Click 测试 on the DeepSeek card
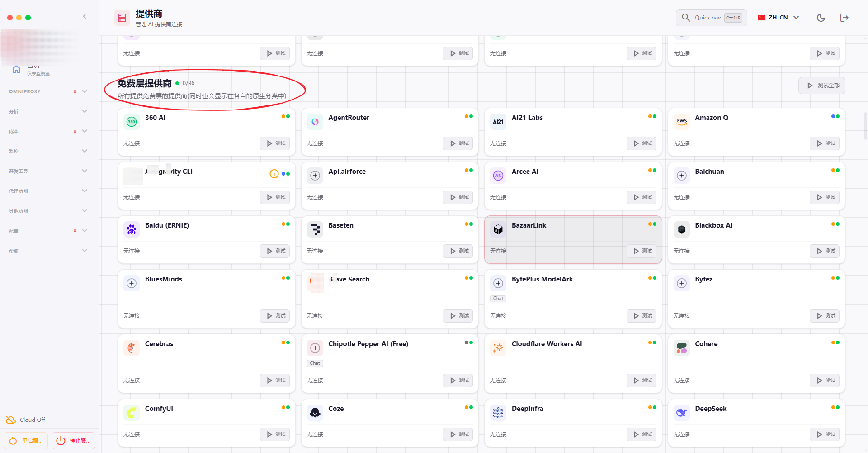This screenshot has width=868, height=453. pyautogui.click(x=825, y=434)
